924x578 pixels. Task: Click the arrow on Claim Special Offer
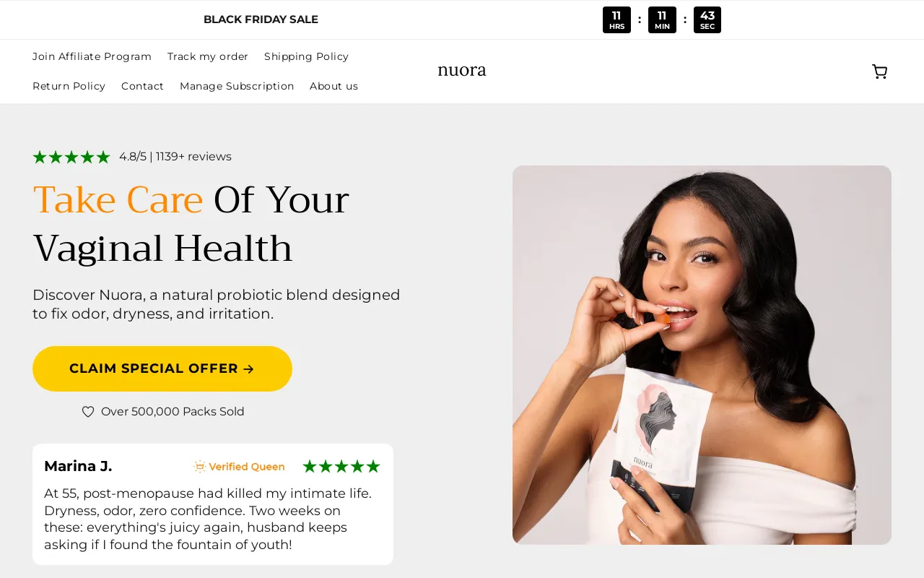248,369
